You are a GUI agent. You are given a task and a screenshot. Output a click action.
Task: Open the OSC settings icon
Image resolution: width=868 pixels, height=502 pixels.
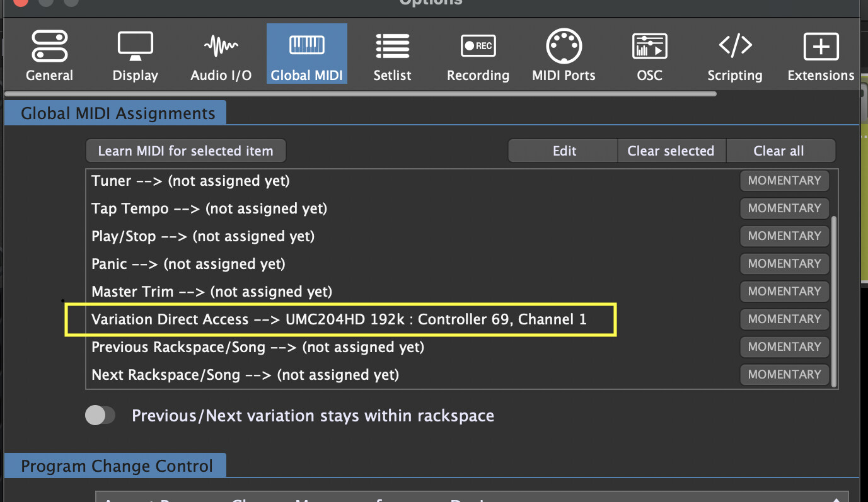tap(649, 47)
